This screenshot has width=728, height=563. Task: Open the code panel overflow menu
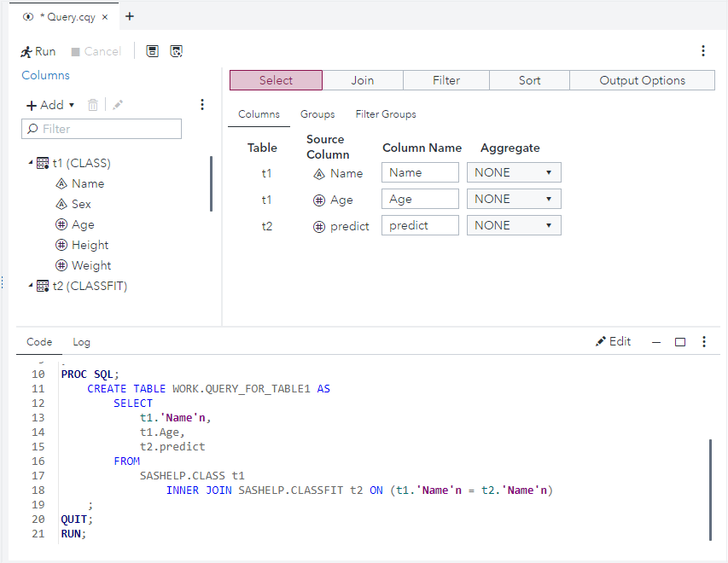pyautogui.click(x=704, y=341)
